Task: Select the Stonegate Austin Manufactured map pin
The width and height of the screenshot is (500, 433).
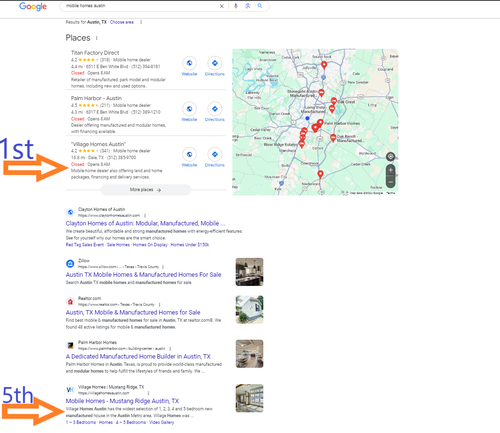Action: click(x=321, y=93)
